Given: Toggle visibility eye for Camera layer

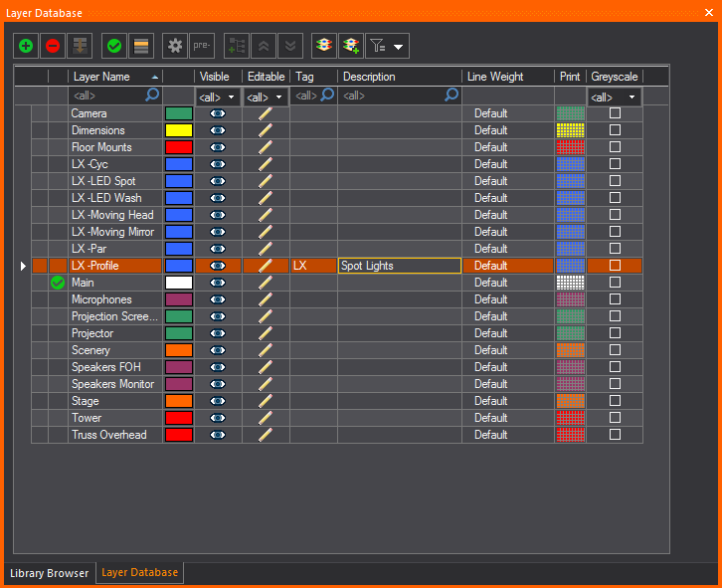Looking at the screenshot, I should (x=218, y=113).
